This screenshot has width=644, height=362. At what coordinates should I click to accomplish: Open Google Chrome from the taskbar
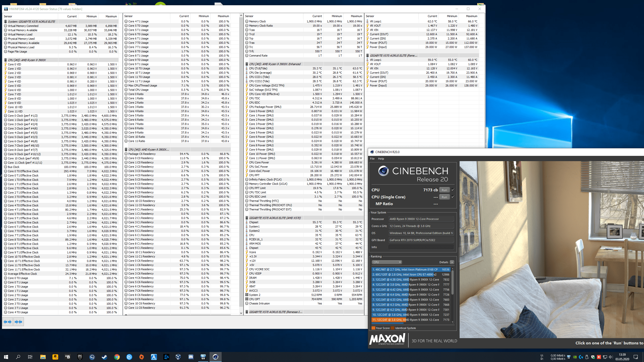tap(117, 357)
